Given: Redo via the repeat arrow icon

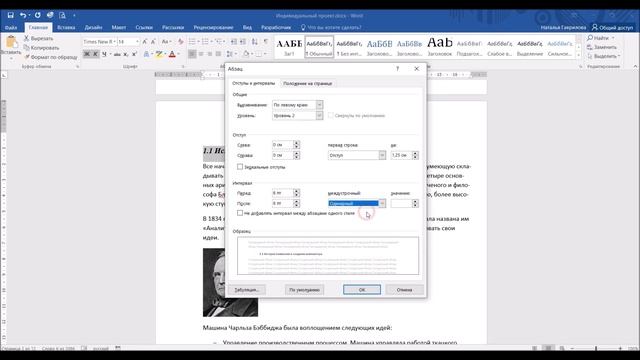Looking at the screenshot, I should (x=38, y=15).
